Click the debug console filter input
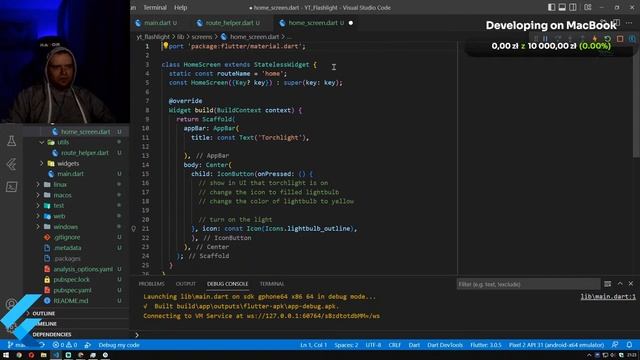 coord(528,284)
